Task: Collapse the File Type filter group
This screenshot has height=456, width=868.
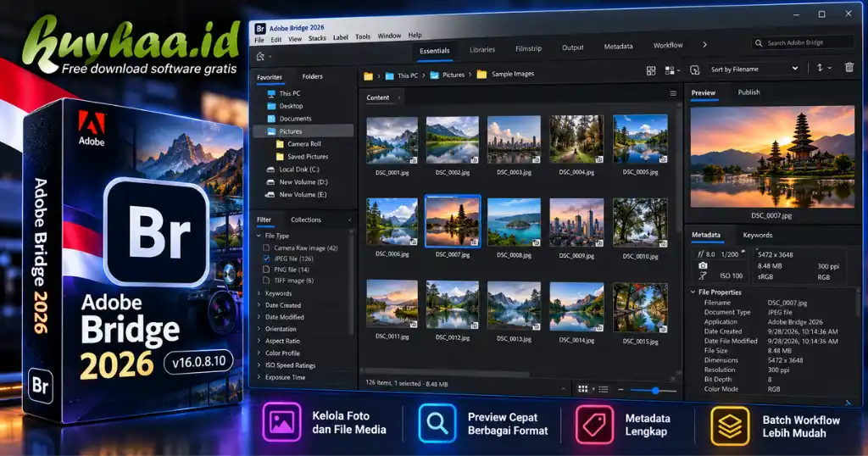Action: pyautogui.click(x=259, y=236)
